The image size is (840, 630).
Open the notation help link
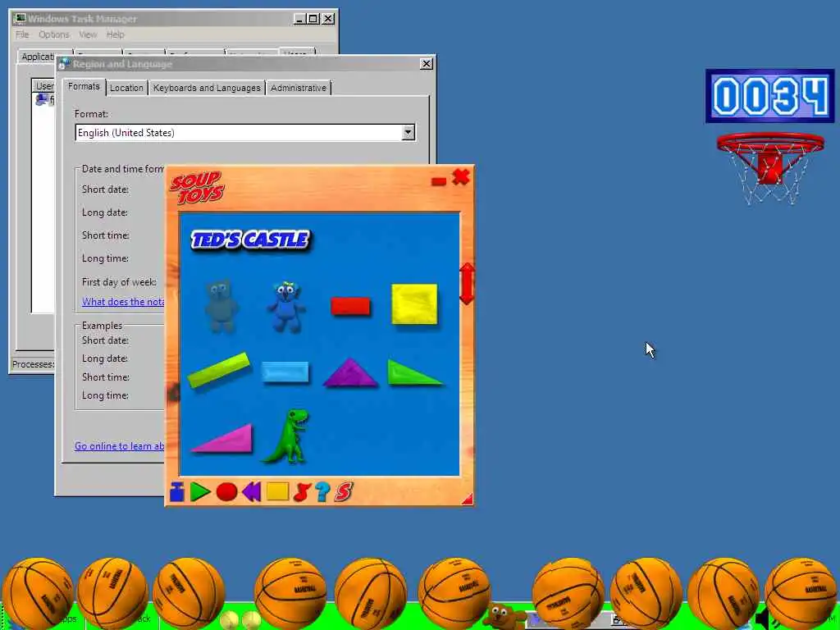(x=123, y=302)
